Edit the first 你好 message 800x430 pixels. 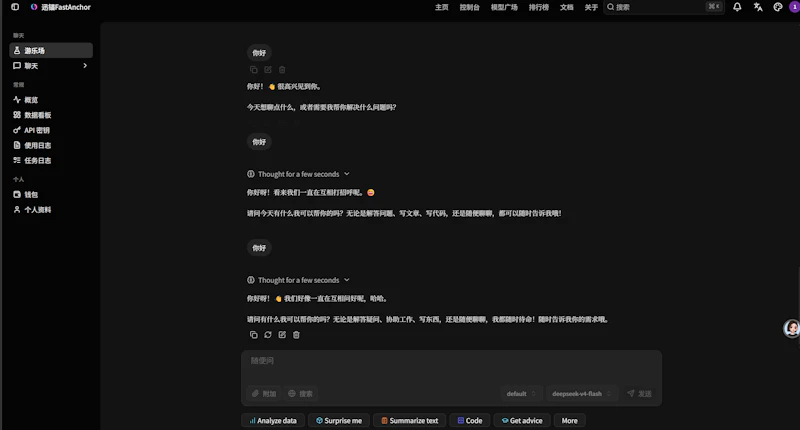(268, 70)
